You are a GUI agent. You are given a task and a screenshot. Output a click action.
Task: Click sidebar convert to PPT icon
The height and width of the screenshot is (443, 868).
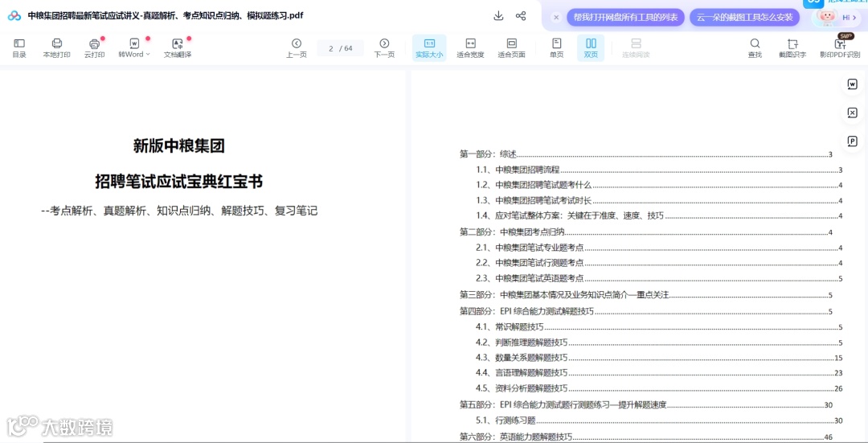(x=853, y=142)
